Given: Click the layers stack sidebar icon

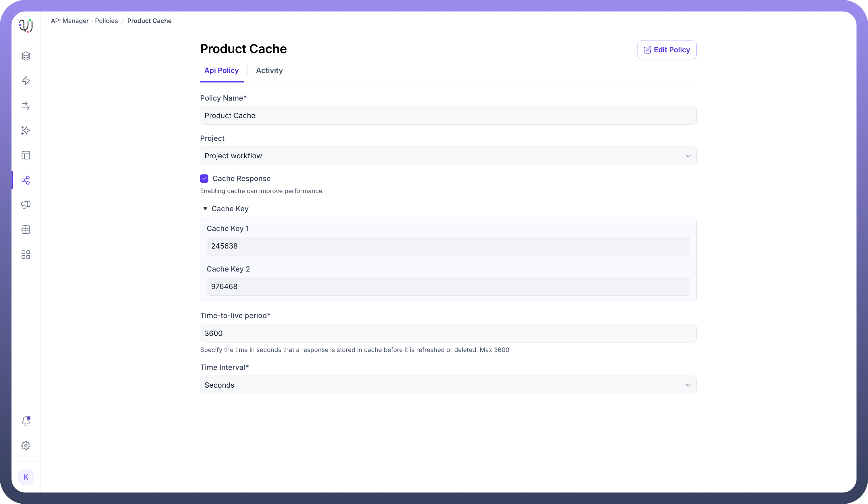Looking at the screenshot, I should [26, 56].
